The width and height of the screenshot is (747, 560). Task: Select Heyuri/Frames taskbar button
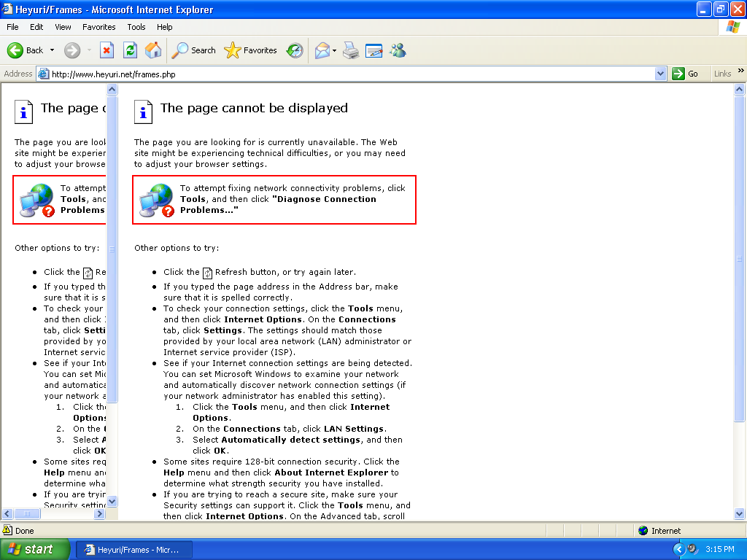tap(134, 550)
